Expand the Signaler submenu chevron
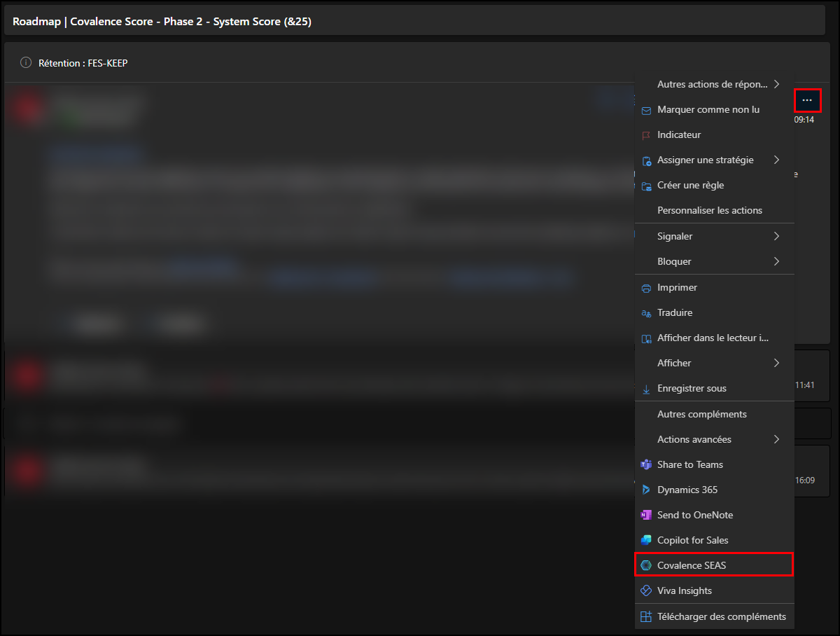This screenshot has height=636, width=840. (776, 237)
